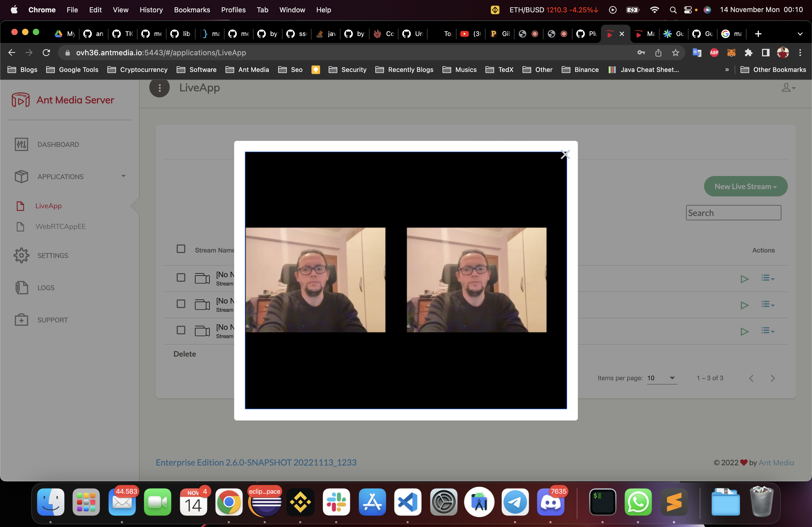The width and height of the screenshot is (812, 527).
Task: Open AdBlock Plus extension icon
Action: pos(714,53)
